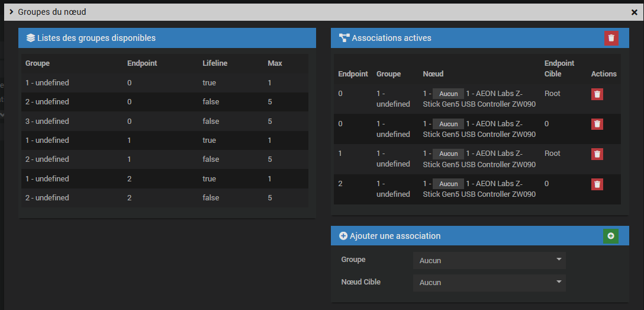Click the Ajouter une association panel title

395,236
